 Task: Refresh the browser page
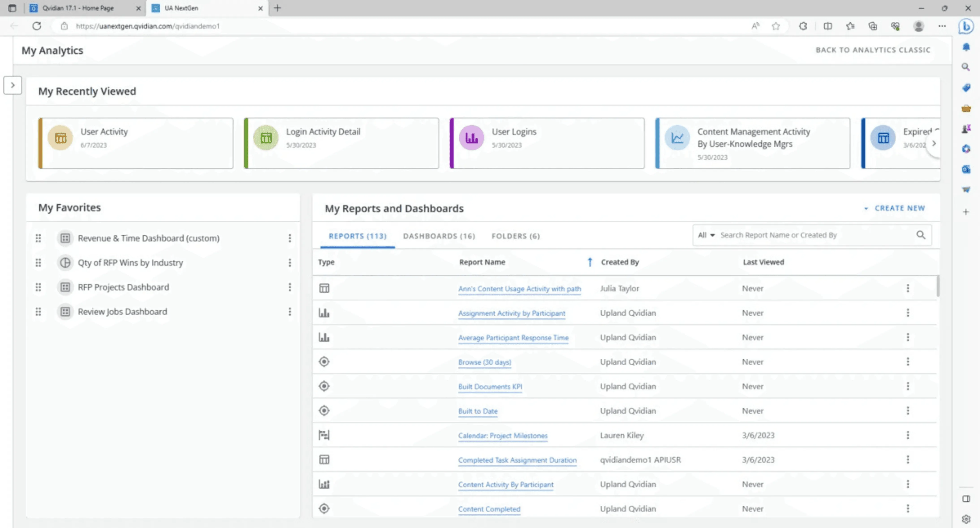click(x=37, y=26)
